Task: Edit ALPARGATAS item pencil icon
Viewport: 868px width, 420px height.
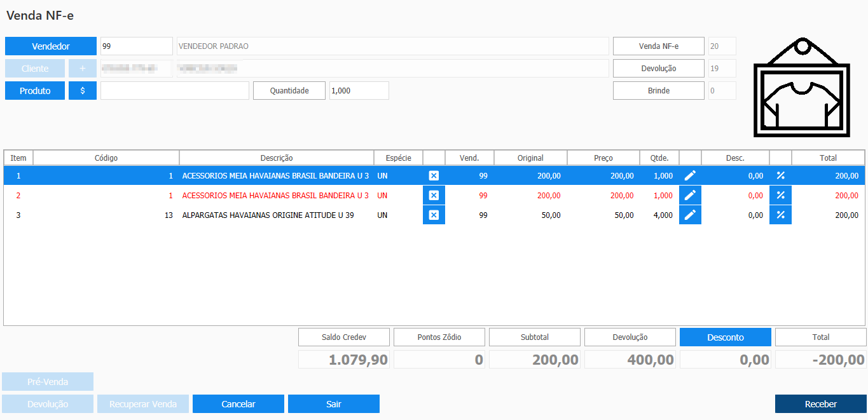Action: (x=690, y=215)
